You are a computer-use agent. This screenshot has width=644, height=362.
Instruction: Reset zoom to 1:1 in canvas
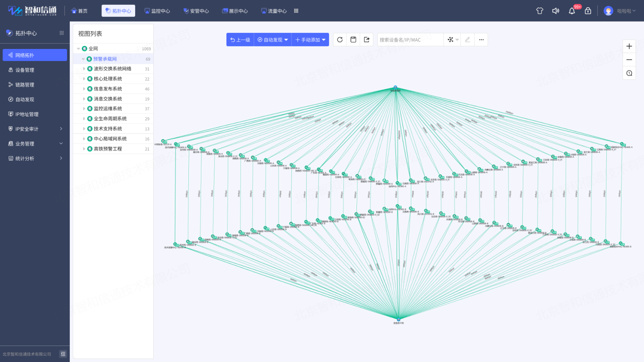[629, 73]
